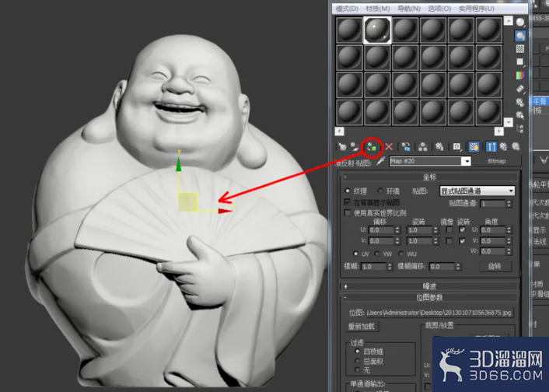Image resolution: width=549 pixels, height=392 pixels.
Task: Open the 显式贴图通道 dropdown
Action: pos(477,191)
